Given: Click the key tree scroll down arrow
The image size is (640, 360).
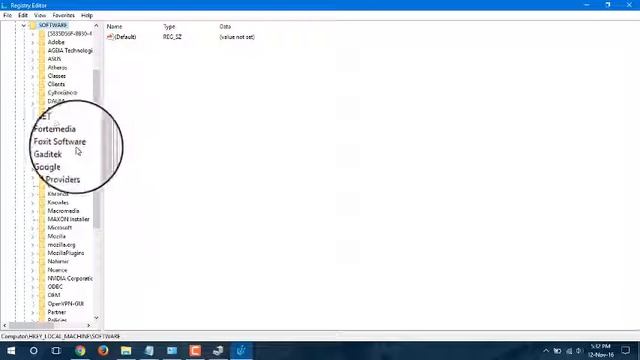Looking at the screenshot, I should [x=96, y=318].
